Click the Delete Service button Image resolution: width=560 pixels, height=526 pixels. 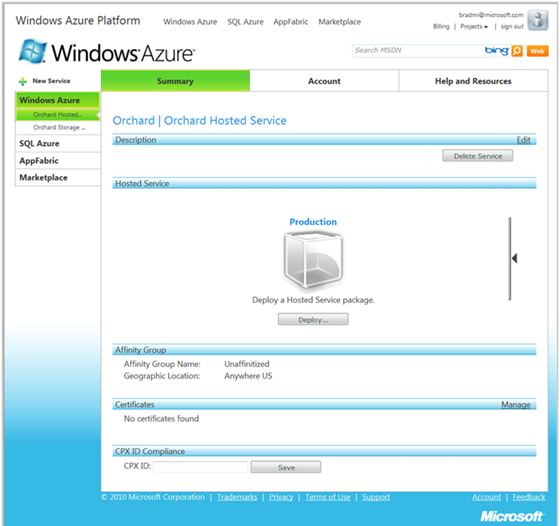point(478,156)
